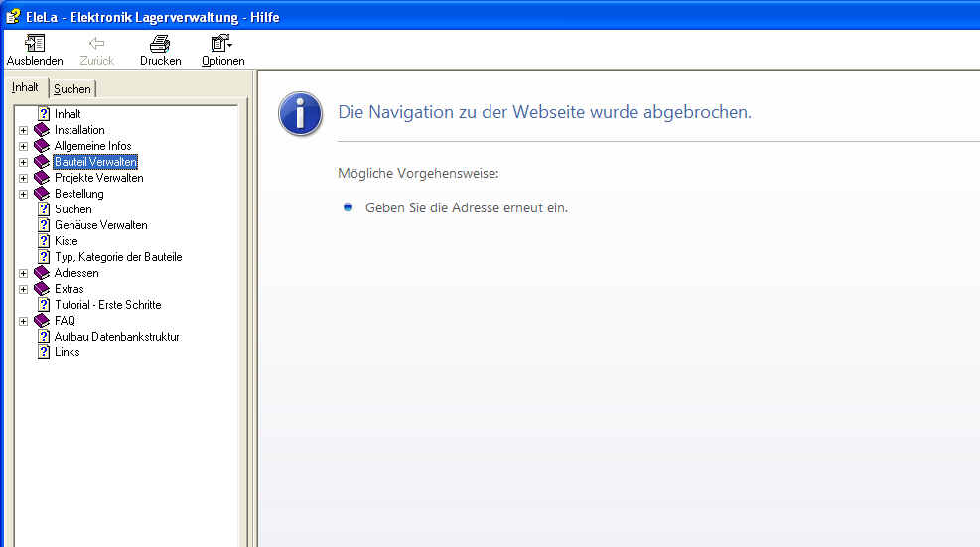This screenshot has height=547, width=980.
Task: Select the Adressen tree entry
Action: (76, 273)
